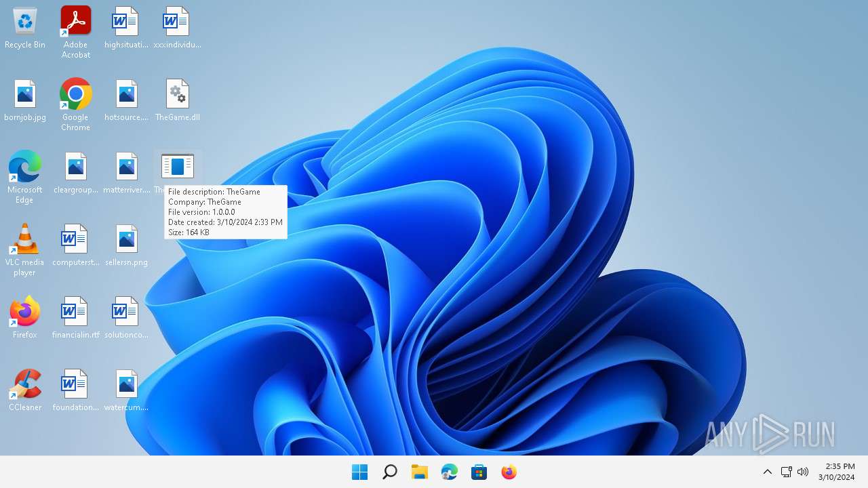Open Microsoft Store from the taskbar

coord(479,472)
